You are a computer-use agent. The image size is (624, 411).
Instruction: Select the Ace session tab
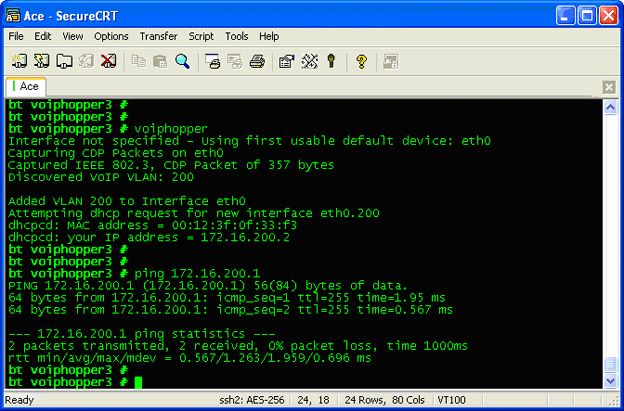pyautogui.click(x=27, y=87)
